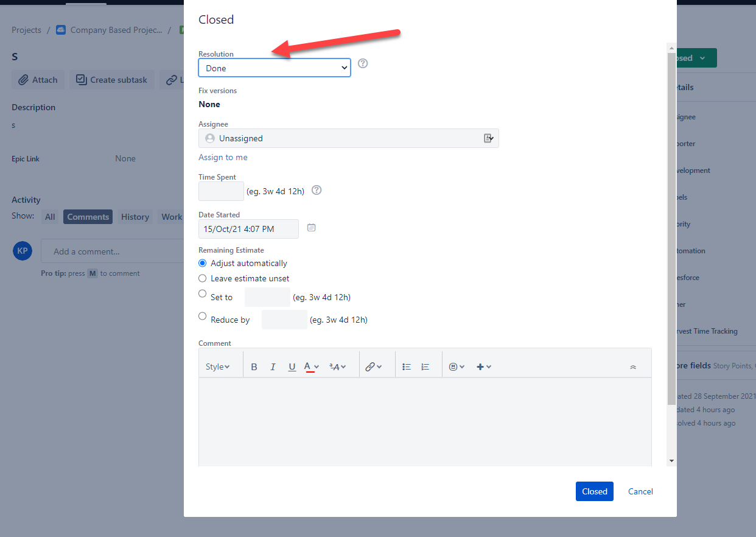This screenshot has width=756, height=537.
Task: Apply underline formatting to comment text
Action: click(x=292, y=366)
